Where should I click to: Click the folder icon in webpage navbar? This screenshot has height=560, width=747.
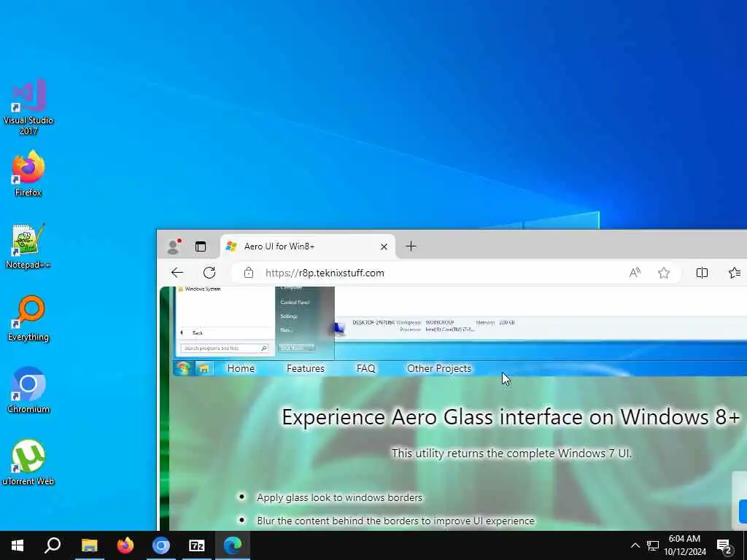coord(204,368)
